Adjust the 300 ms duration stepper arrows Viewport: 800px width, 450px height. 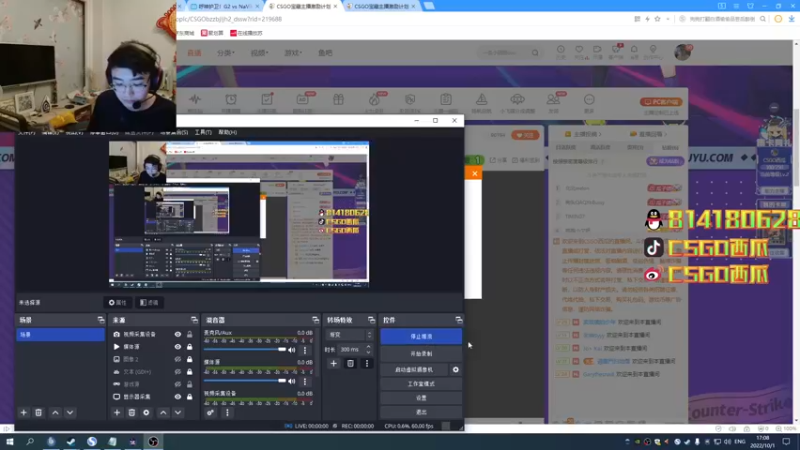[368, 349]
